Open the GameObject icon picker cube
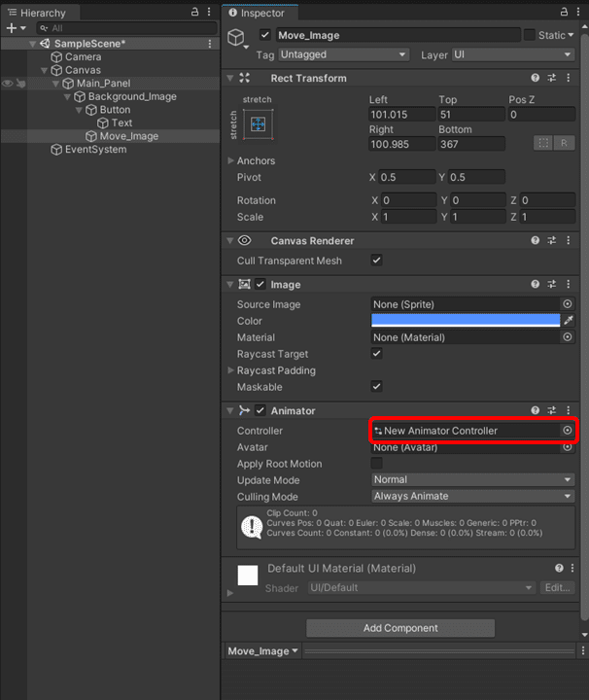Screen dimensions: 589x700 [x=236, y=38]
